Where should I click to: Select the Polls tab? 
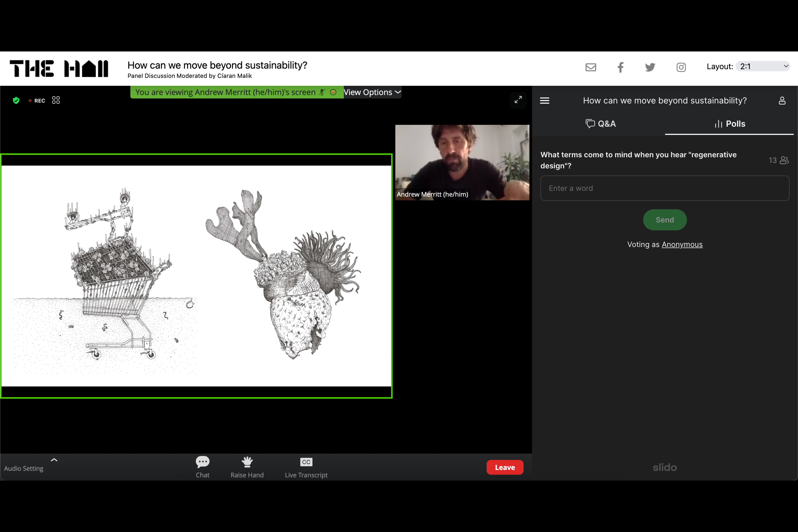point(729,124)
